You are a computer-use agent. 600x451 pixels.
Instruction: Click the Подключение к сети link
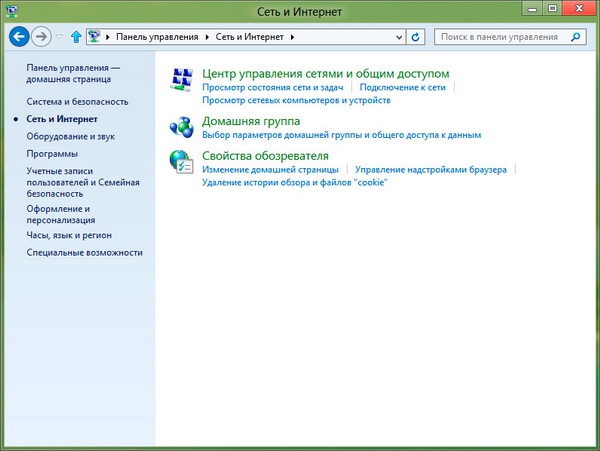[x=402, y=87]
